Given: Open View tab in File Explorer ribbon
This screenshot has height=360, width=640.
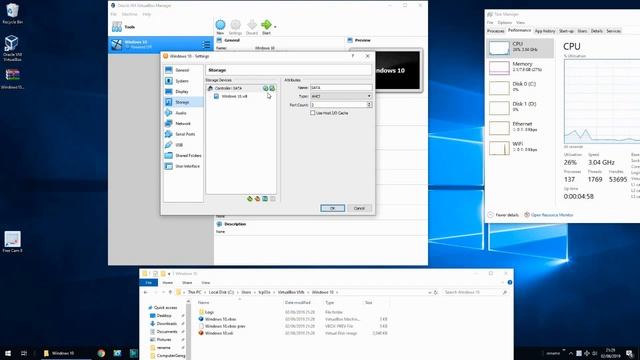Looking at the screenshot, I should [x=206, y=282].
